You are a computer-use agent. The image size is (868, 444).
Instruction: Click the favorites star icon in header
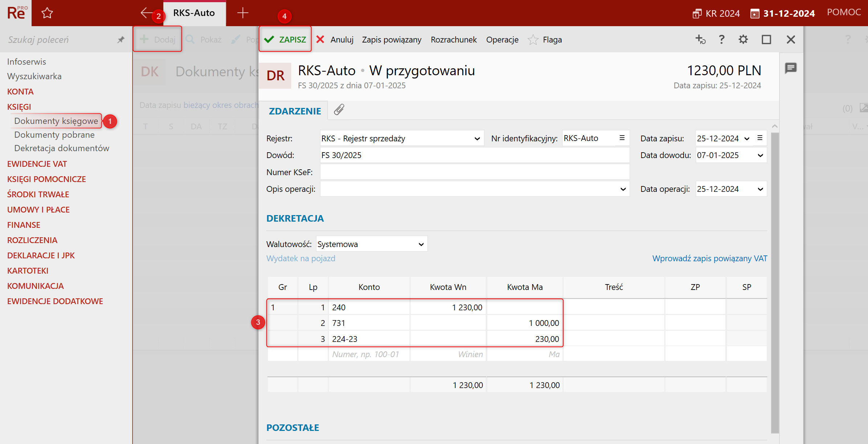point(47,13)
